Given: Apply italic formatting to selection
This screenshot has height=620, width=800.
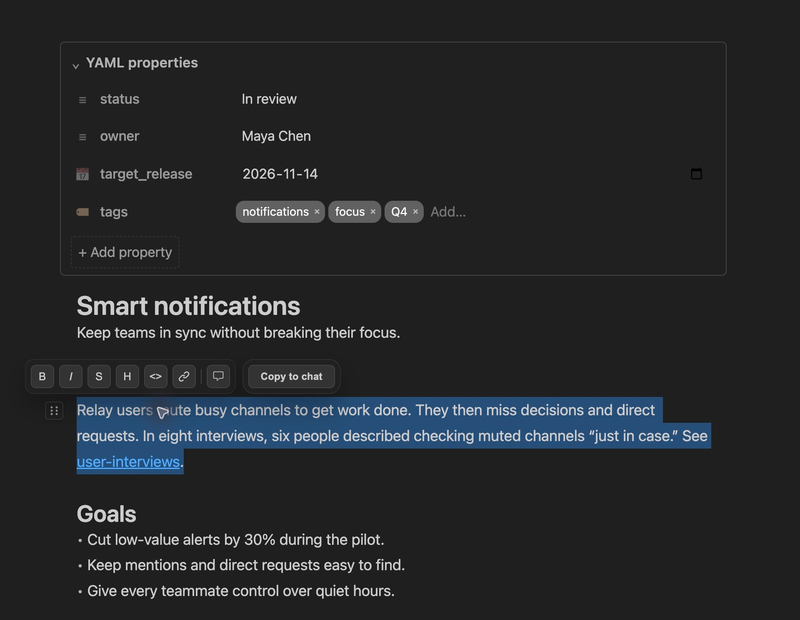Looking at the screenshot, I should pyautogui.click(x=70, y=377).
